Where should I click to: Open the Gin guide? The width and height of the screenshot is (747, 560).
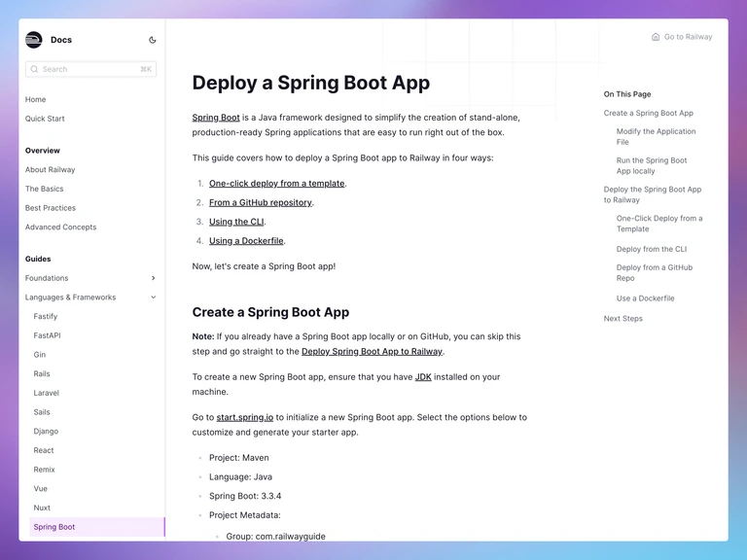40,355
